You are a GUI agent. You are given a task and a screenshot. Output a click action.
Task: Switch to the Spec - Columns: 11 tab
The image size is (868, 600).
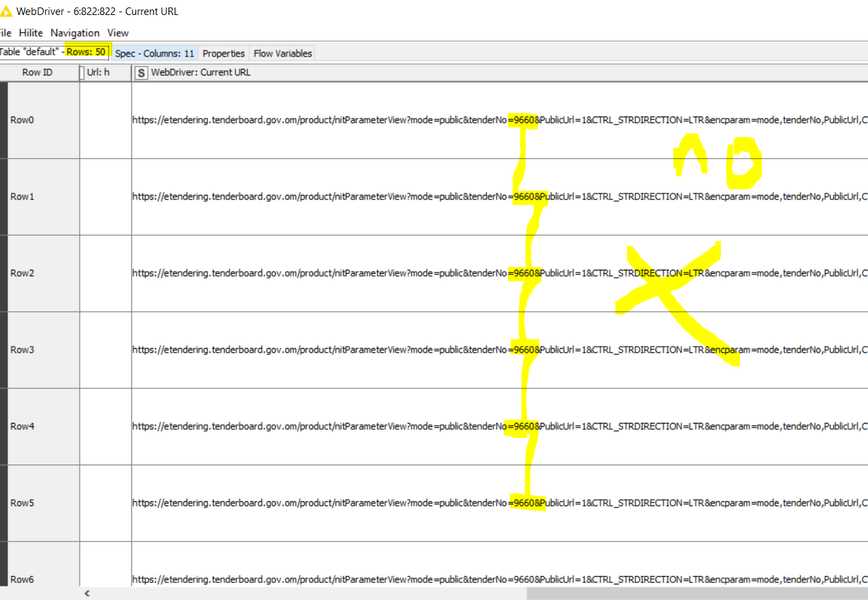[155, 53]
